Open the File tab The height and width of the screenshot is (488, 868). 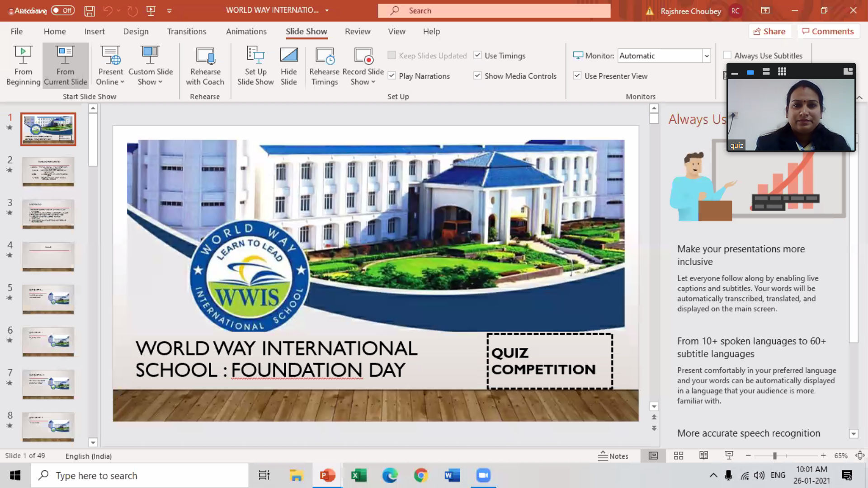click(17, 31)
